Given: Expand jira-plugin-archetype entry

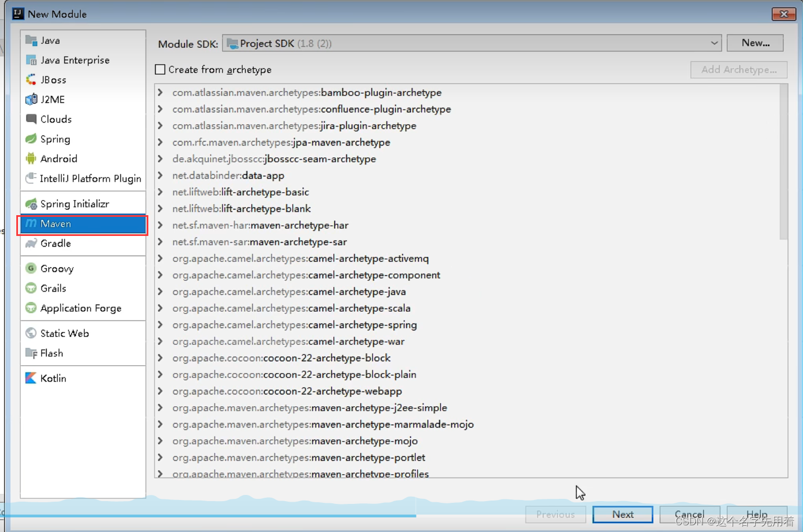Looking at the screenshot, I should pos(161,125).
